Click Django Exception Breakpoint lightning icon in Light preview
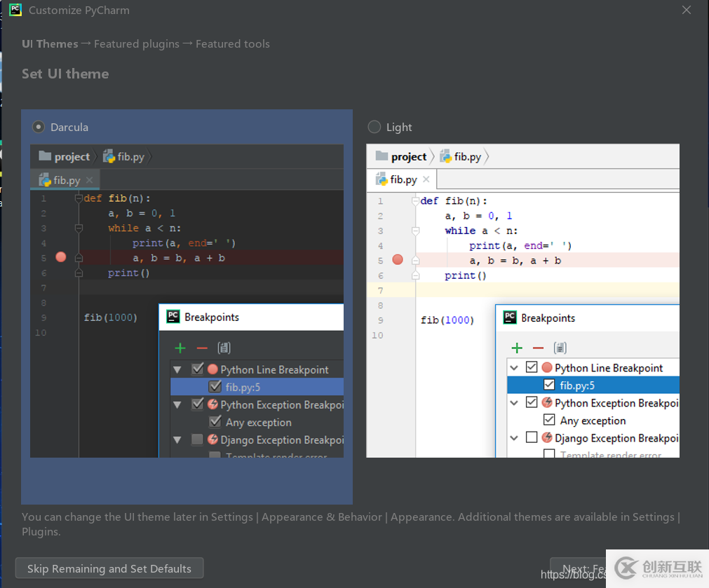 (547, 437)
